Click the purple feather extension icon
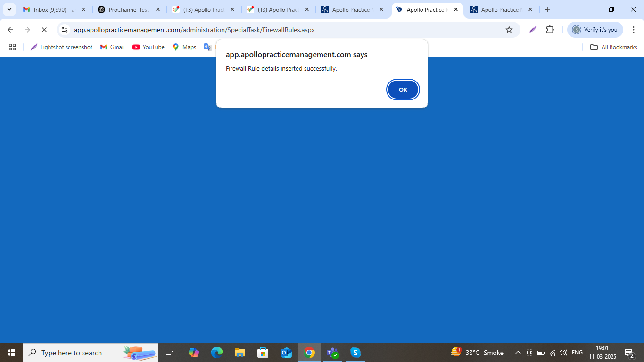644x362 pixels. 533,30
